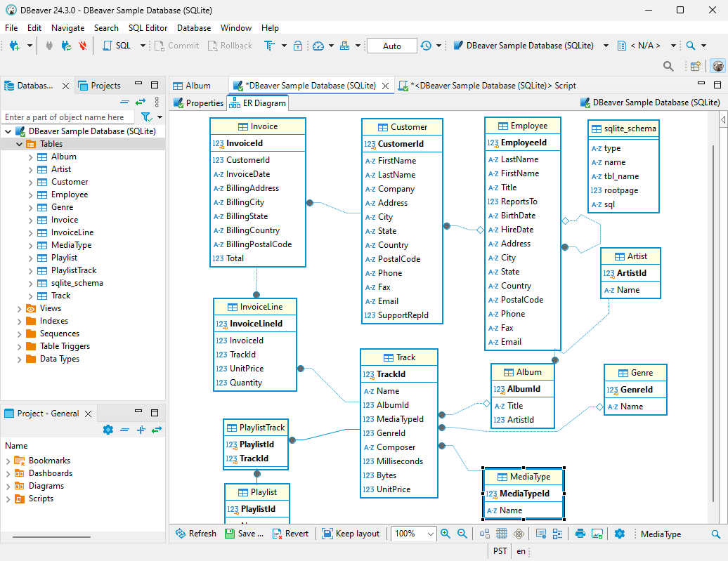Print the ER diagram
Image resolution: width=728 pixels, height=561 pixels.
pyautogui.click(x=580, y=534)
